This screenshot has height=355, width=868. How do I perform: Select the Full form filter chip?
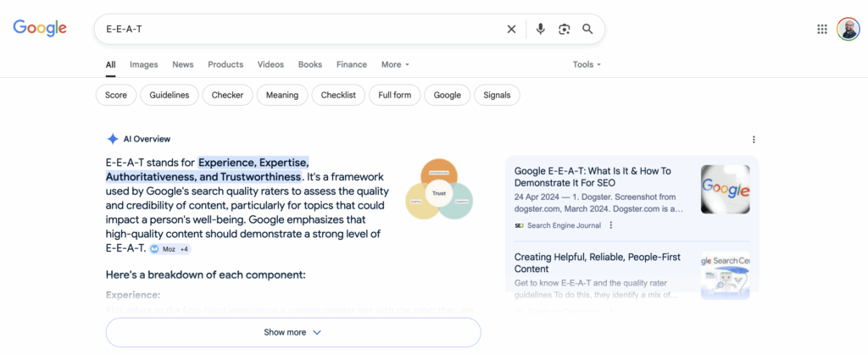click(395, 95)
